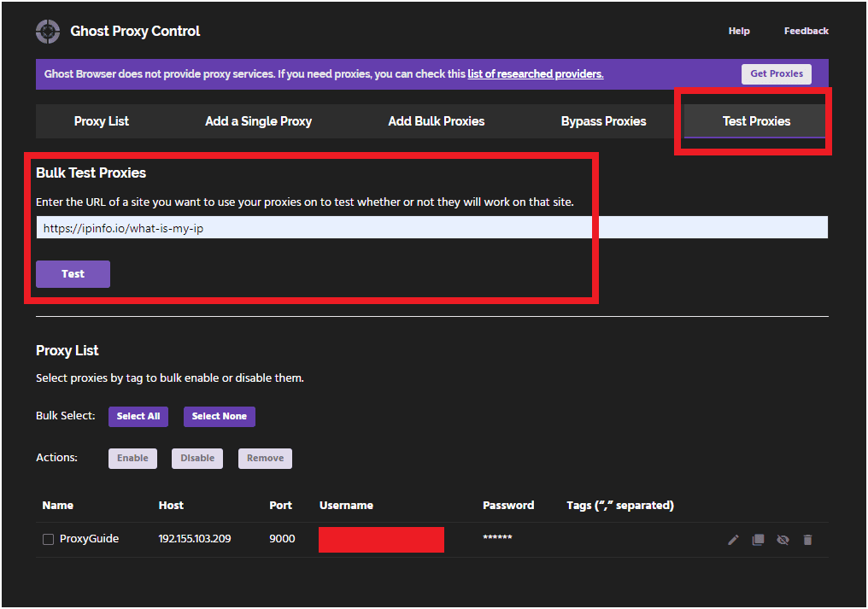The width and height of the screenshot is (868, 609).
Task: Click the Disable action button
Action: click(x=197, y=459)
